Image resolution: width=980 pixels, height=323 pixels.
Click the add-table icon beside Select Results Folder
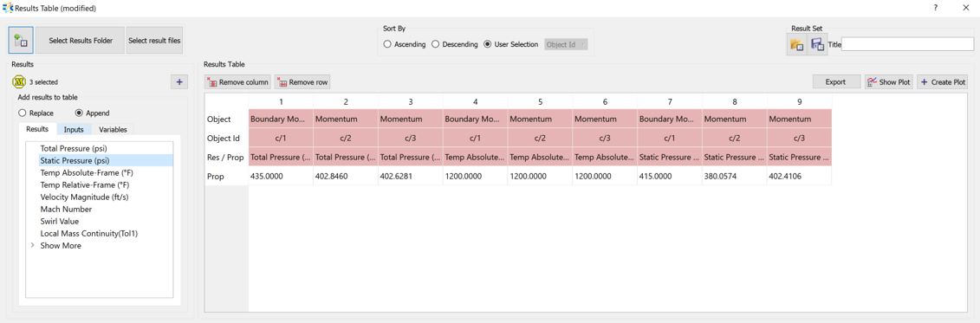[x=22, y=42]
